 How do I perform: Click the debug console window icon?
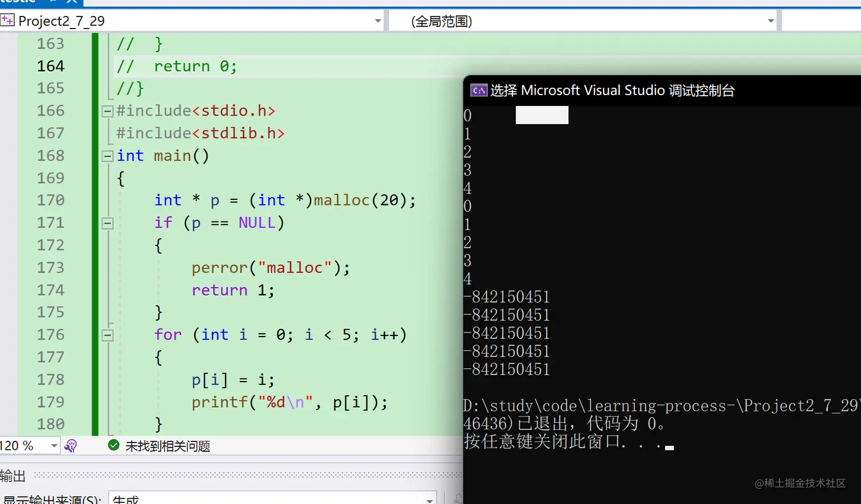[478, 90]
